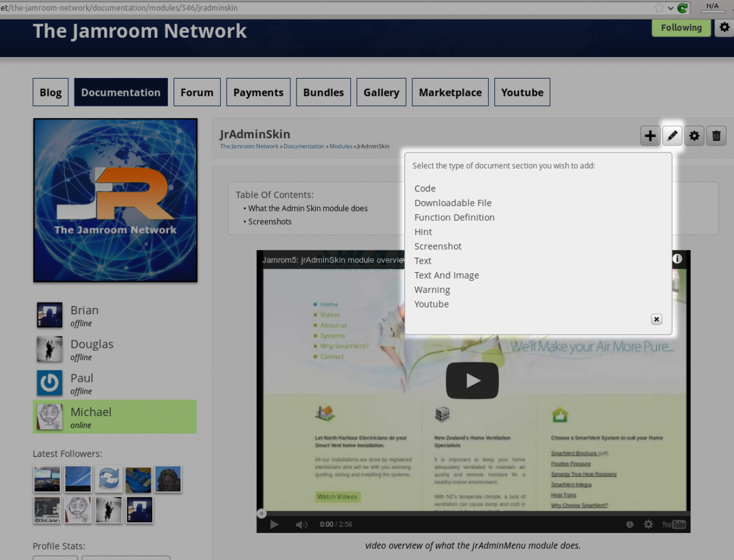Open the gear settings icon beside JrAdminSkin
Screen dimensions: 734x560
(x=694, y=136)
